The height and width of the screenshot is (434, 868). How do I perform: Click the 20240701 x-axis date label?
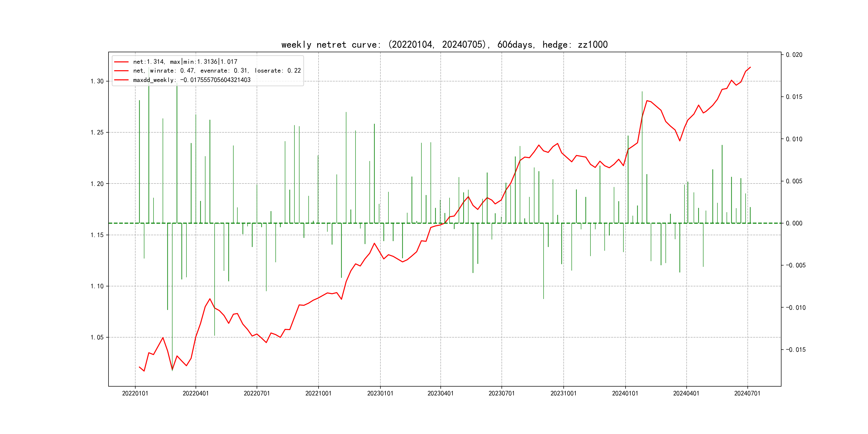747,393
